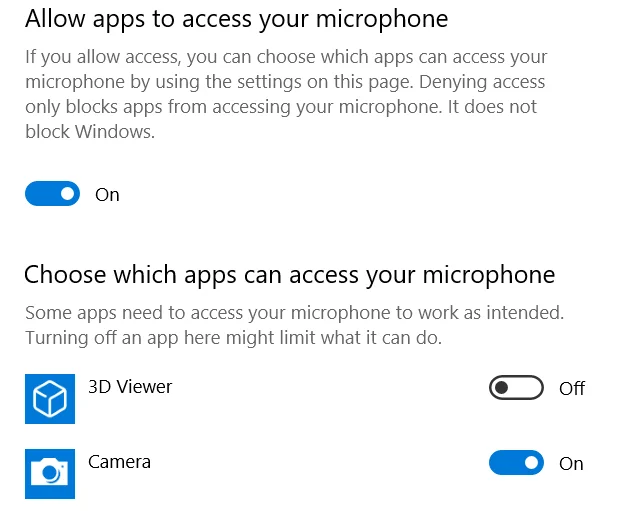Click the "block Windows." text line
Viewport: 625px width, 511px height.
coord(90,132)
